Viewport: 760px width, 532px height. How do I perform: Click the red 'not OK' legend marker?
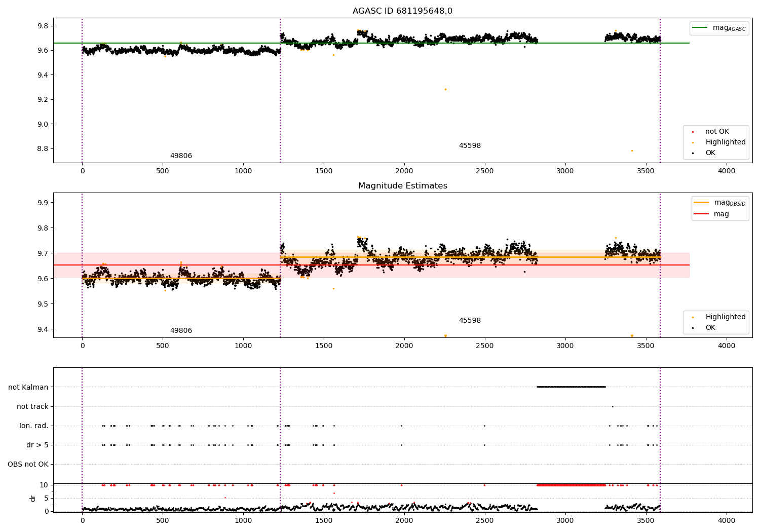[693, 132]
